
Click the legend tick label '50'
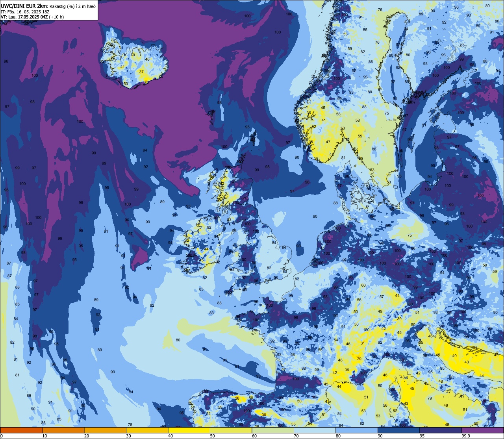click(x=212, y=436)
